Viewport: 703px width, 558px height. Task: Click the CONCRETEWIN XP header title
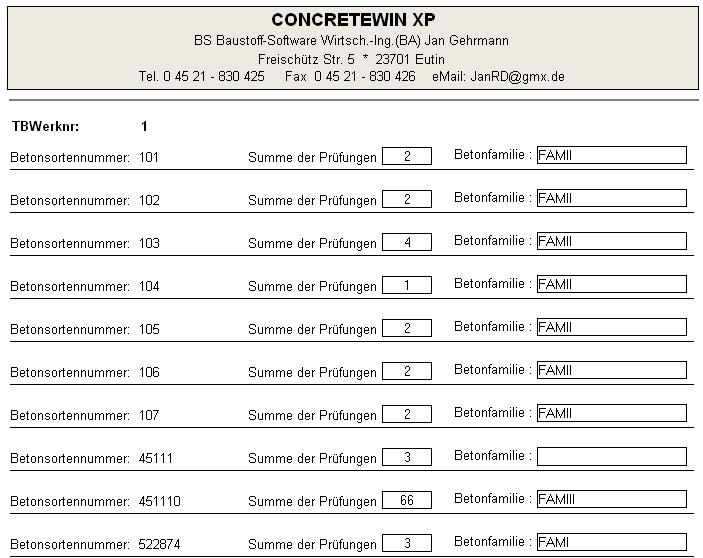click(x=353, y=20)
